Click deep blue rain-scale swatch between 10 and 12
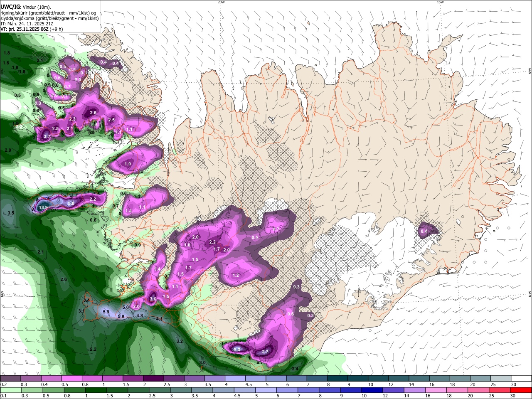 pos(371,390)
